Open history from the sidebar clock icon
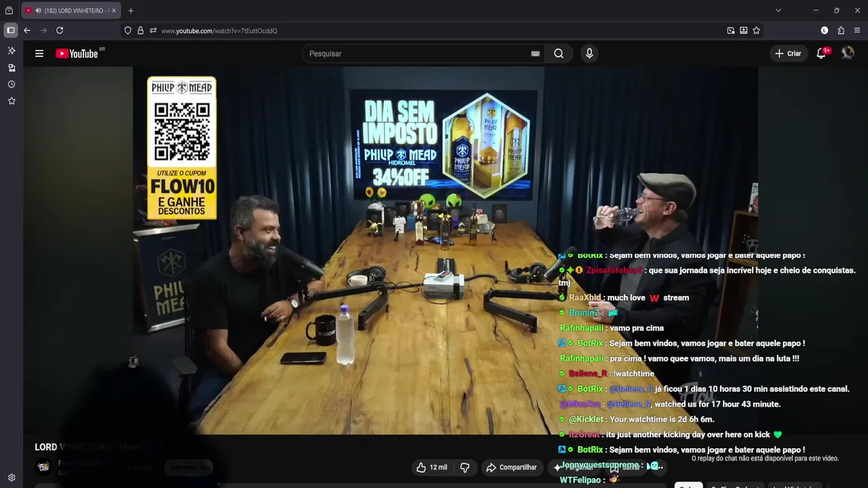868x488 pixels. tap(12, 84)
